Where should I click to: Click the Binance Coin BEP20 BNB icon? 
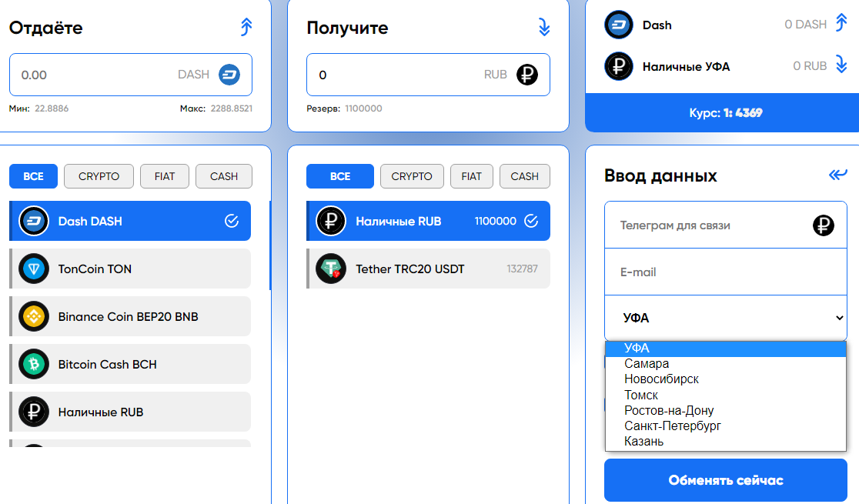pyautogui.click(x=33, y=317)
